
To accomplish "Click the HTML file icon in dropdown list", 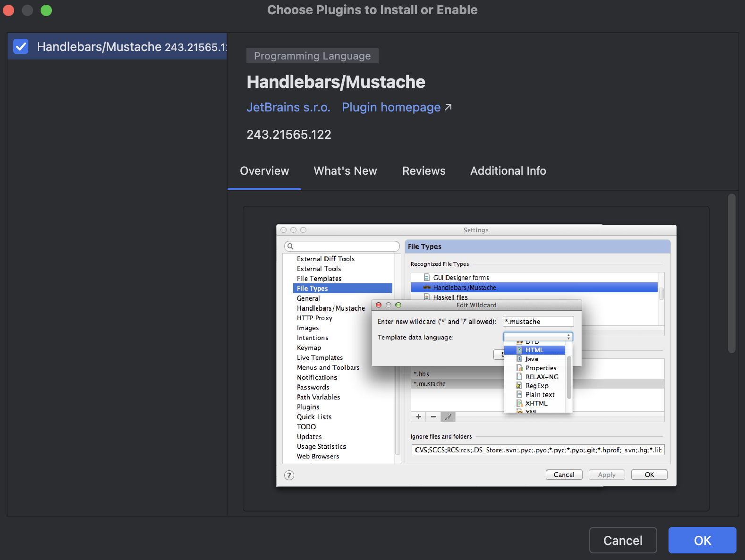I will pos(519,350).
